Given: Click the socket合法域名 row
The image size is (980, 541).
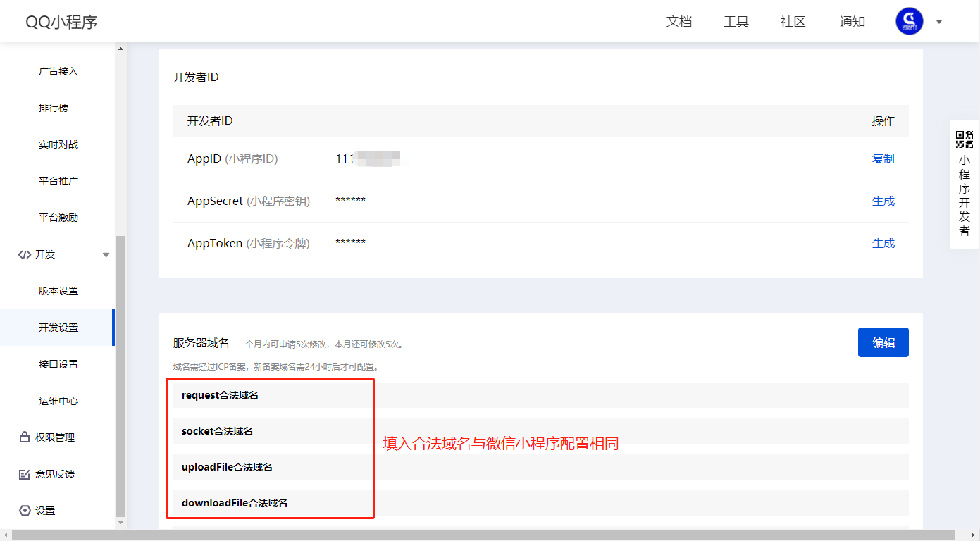Looking at the screenshot, I should (x=541, y=431).
